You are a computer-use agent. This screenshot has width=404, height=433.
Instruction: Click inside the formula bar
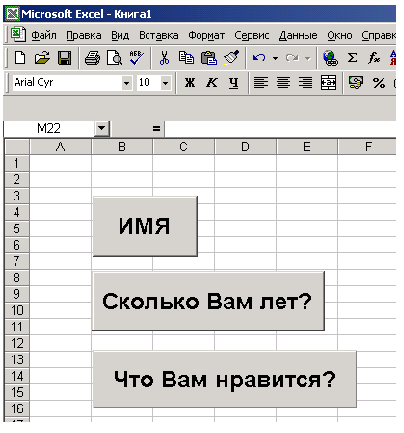pos(280,128)
